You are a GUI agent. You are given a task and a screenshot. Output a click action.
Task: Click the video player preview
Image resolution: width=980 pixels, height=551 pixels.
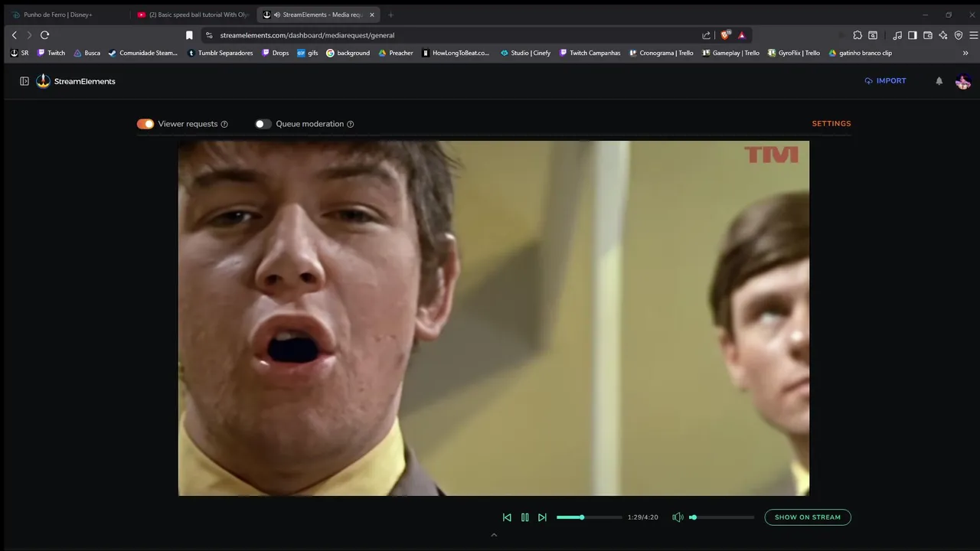pos(494,318)
